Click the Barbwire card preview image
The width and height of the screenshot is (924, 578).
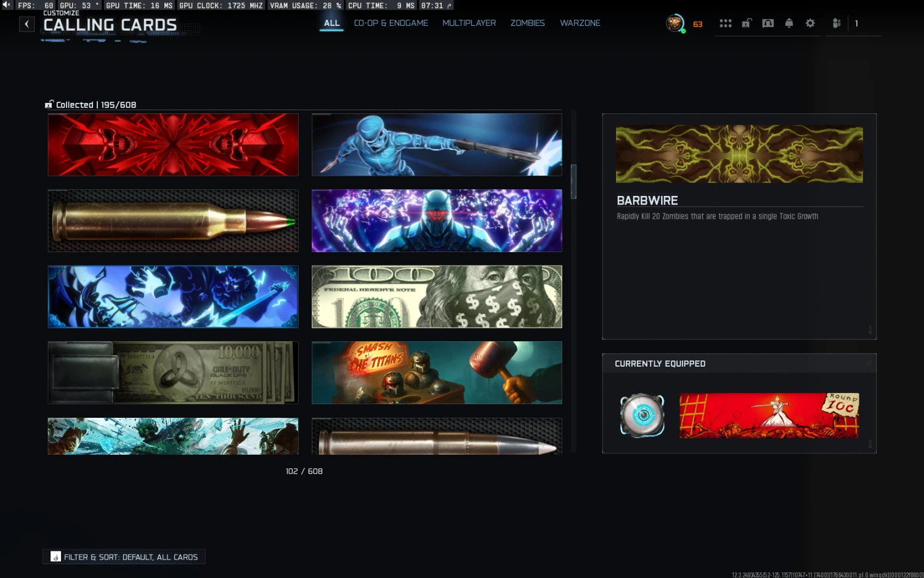click(739, 155)
